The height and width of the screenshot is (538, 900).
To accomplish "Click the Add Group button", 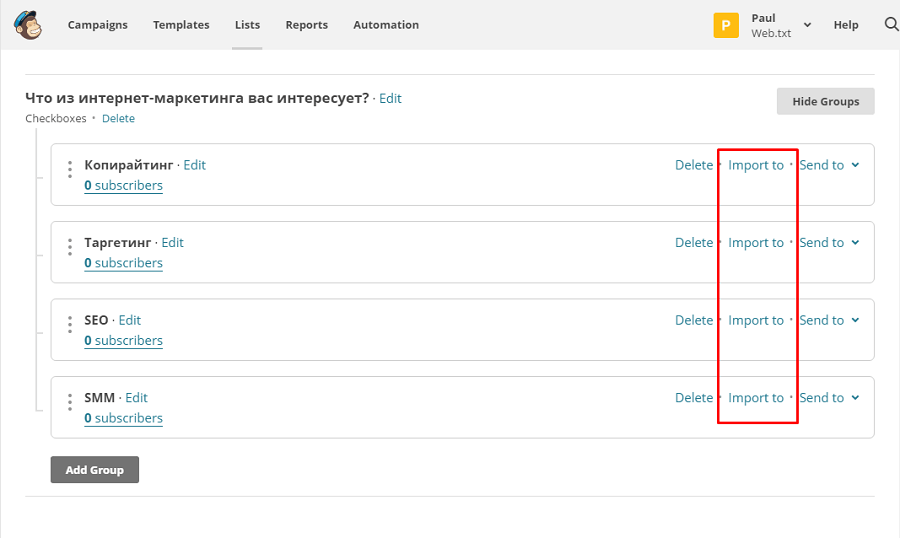I will click(x=95, y=470).
